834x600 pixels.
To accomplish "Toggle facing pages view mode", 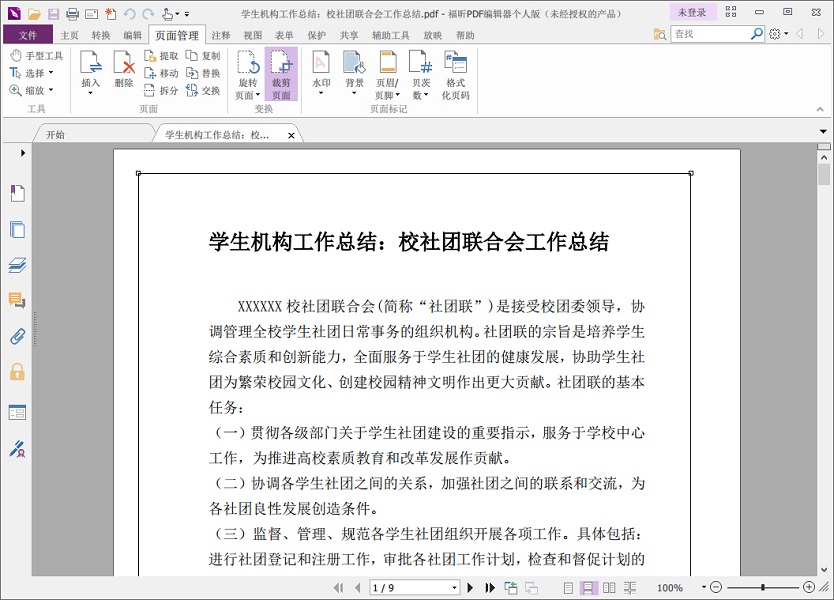I will (608, 588).
